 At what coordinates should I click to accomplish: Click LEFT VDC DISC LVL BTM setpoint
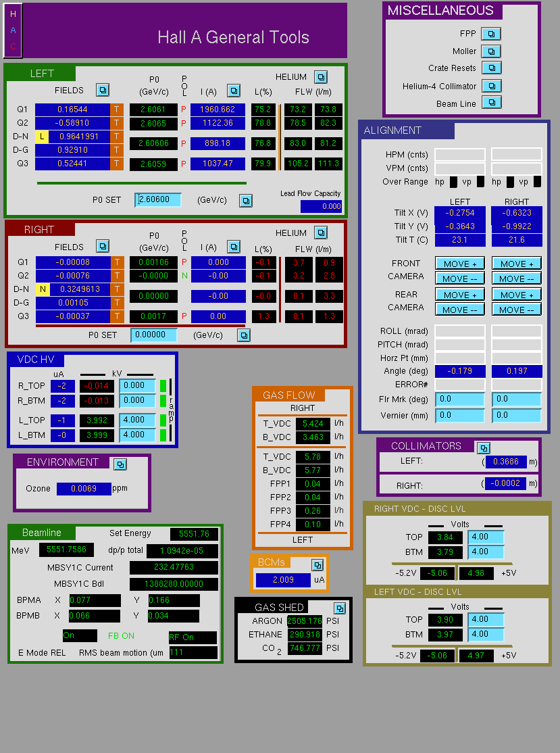point(486,635)
